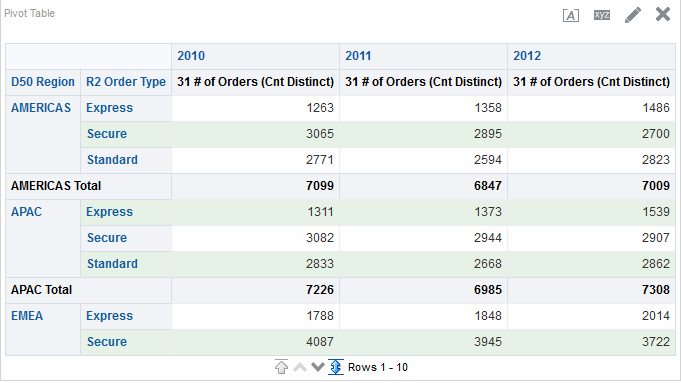Select cell value 4087
Image resolution: width=681 pixels, height=383 pixels.
(x=320, y=342)
